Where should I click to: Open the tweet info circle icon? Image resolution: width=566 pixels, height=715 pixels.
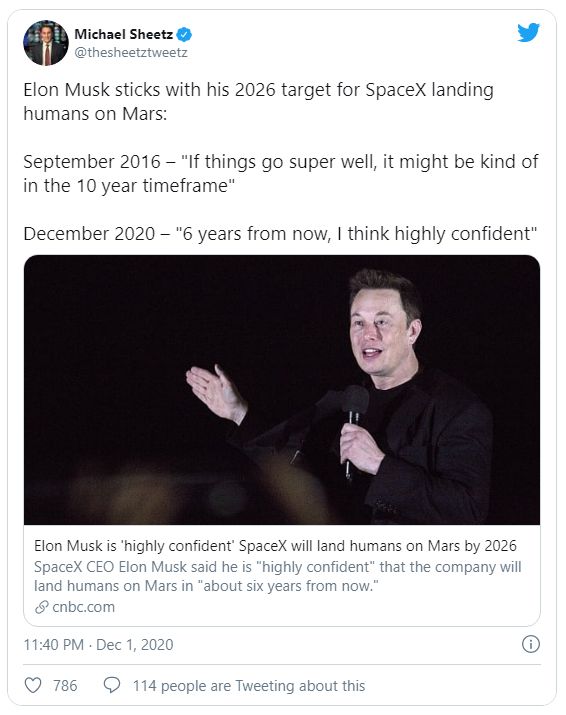click(x=530, y=644)
